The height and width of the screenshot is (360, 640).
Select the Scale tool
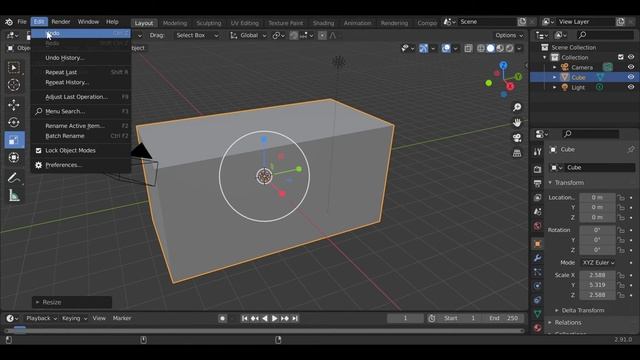pos(14,140)
